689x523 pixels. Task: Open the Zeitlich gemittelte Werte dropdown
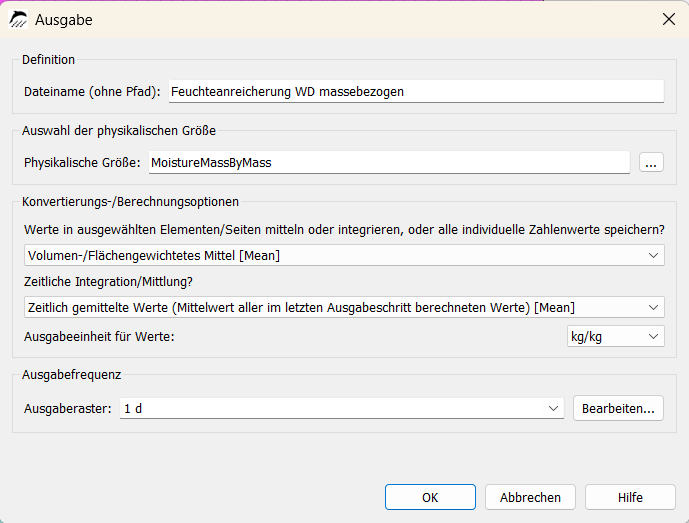344,307
